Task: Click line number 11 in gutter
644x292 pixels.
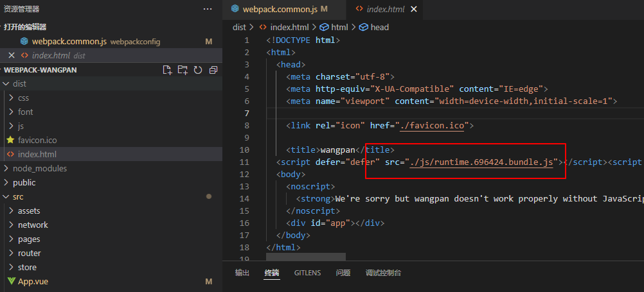Action: pyautogui.click(x=244, y=162)
